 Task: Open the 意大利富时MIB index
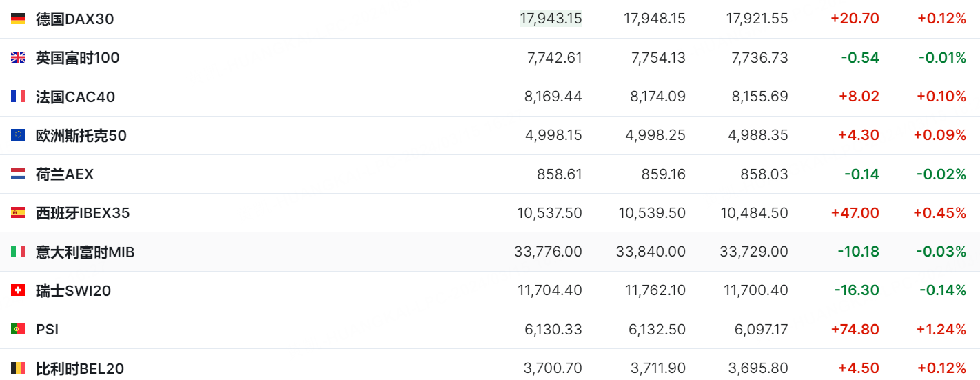click(85, 252)
